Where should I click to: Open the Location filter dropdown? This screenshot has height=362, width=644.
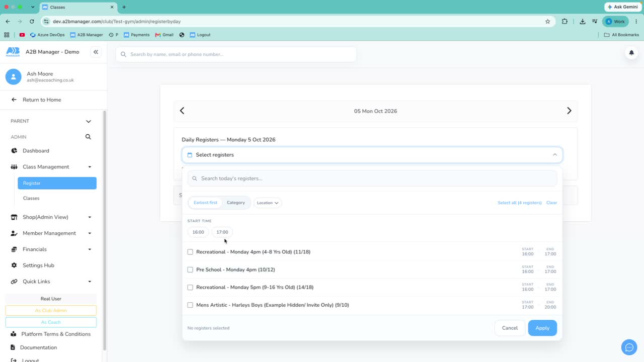[268, 203]
